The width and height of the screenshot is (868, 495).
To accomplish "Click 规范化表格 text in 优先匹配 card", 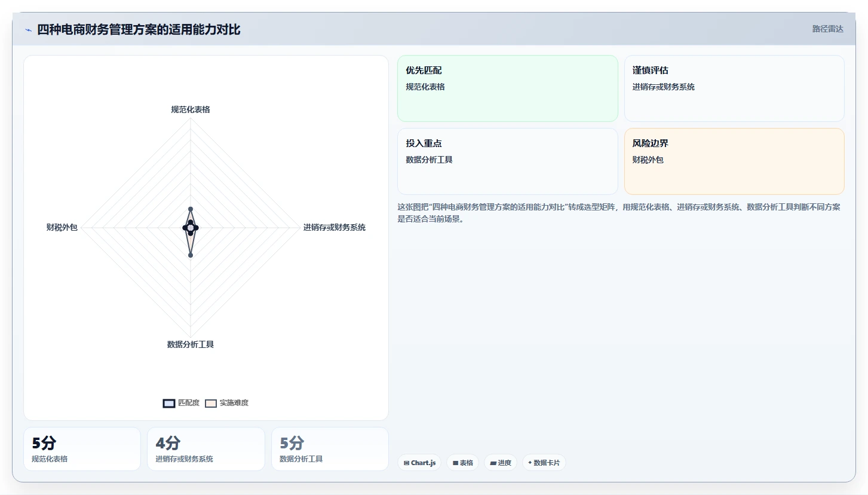I will pyautogui.click(x=425, y=87).
